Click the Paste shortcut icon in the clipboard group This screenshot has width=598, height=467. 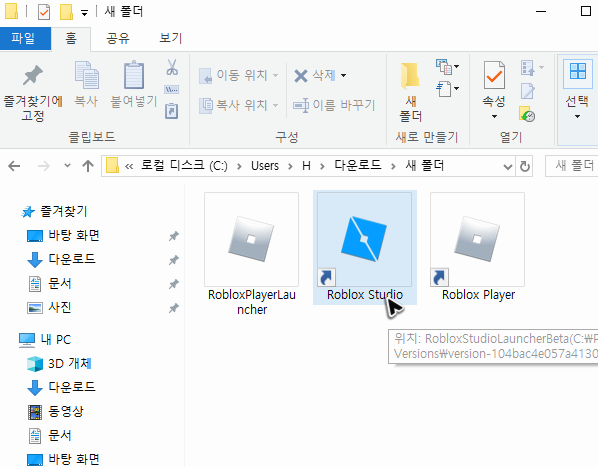(172, 111)
